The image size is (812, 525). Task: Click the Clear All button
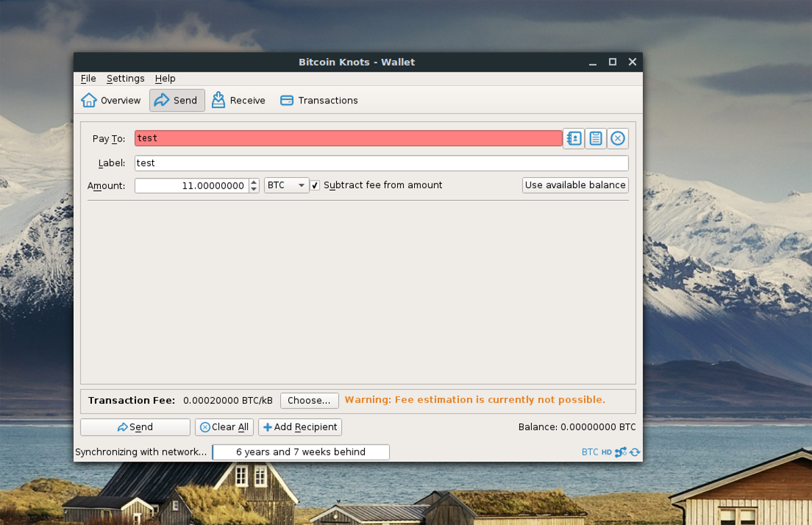224,427
